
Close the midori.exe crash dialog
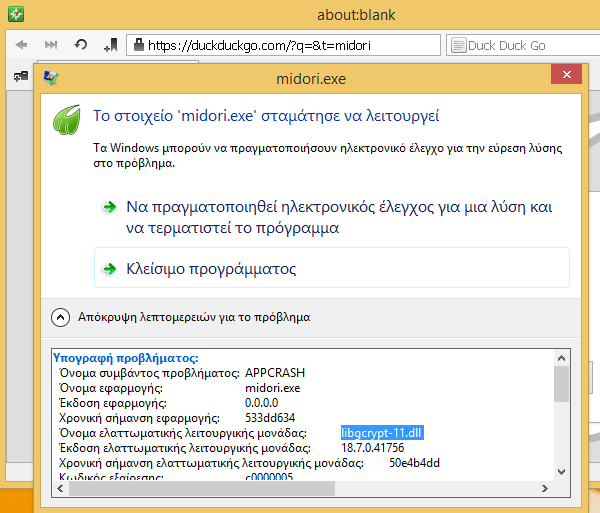coord(566,74)
